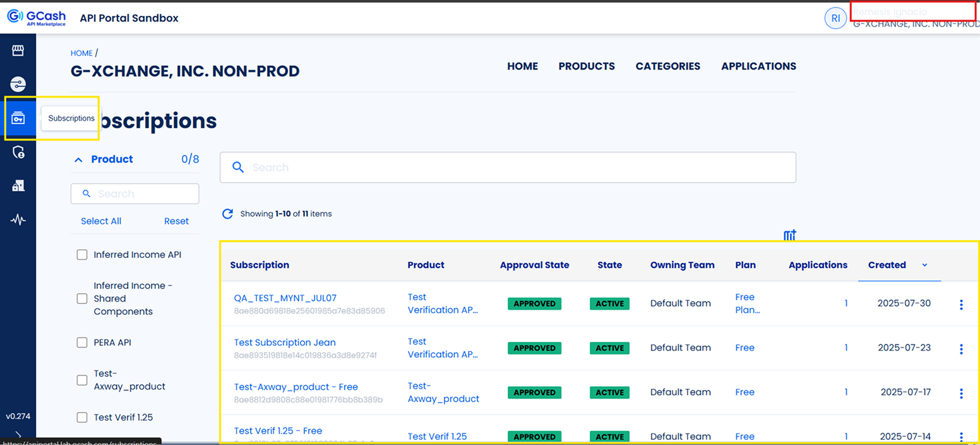Toggle sort arrow on Created column
Image resolution: width=980 pixels, height=445 pixels.
point(924,265)
